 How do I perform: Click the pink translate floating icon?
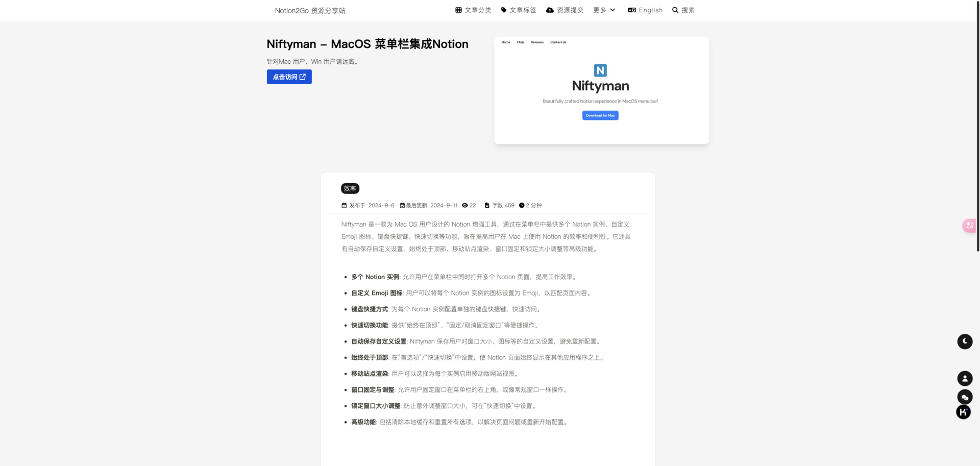pyautogui.click(x=969, y=226)
